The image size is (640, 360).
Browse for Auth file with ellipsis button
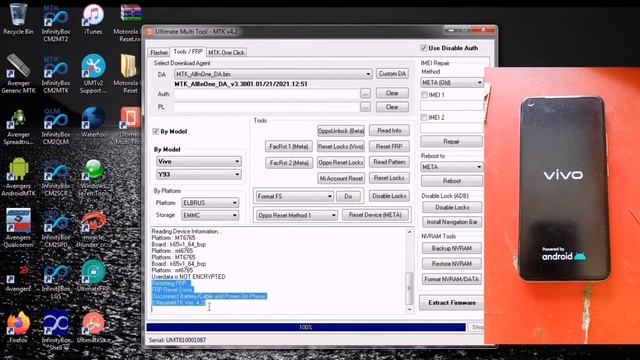click(365, 93)
